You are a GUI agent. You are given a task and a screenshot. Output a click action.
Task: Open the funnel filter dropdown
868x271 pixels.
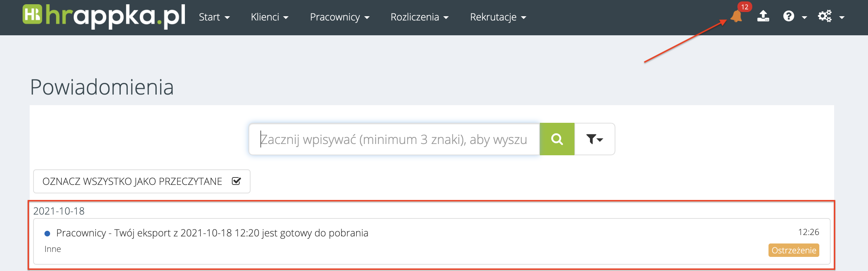[595, 139]
